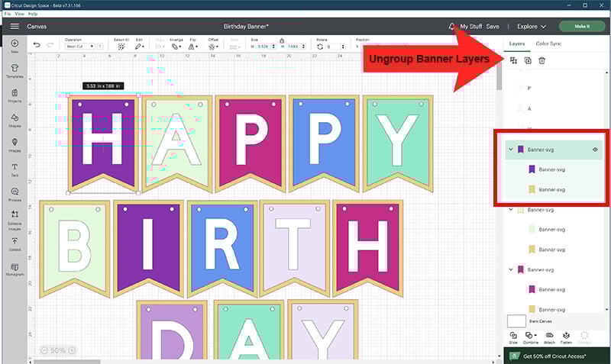Click the New project icon in sidebar

tap(15, 43)
